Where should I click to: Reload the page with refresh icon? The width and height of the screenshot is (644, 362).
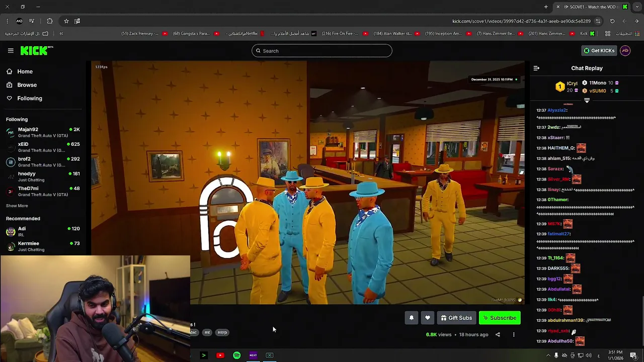point(612,21)
